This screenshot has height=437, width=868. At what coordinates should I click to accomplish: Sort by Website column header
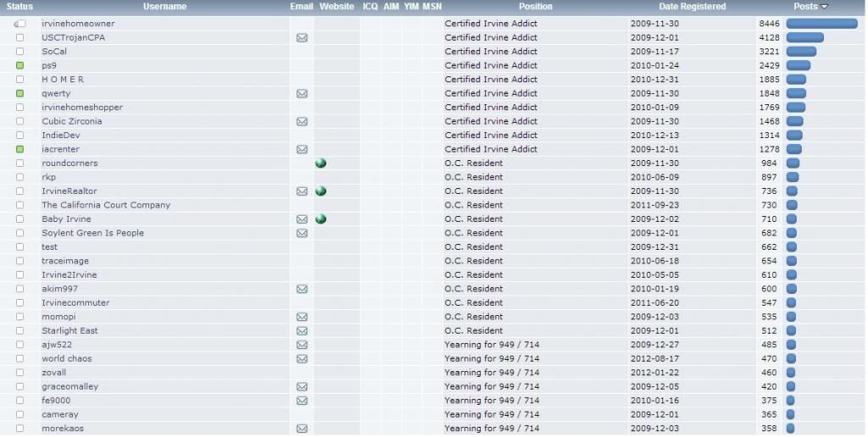[x=337, y=7]
